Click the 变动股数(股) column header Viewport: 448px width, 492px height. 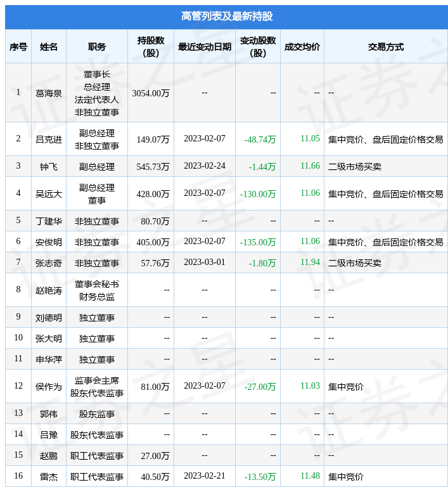click(x=258, y=47)
